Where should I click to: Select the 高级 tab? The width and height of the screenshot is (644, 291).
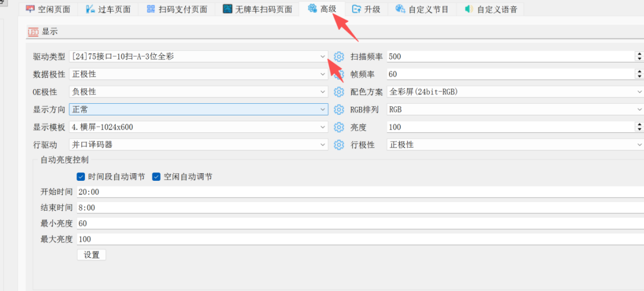[x=322, y=8]
